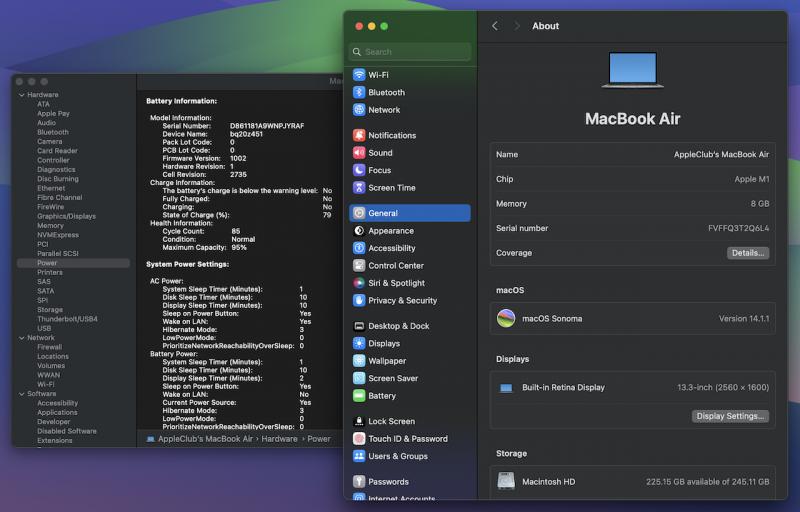Click the Screen Saver icon

click(x=359, y=378)
